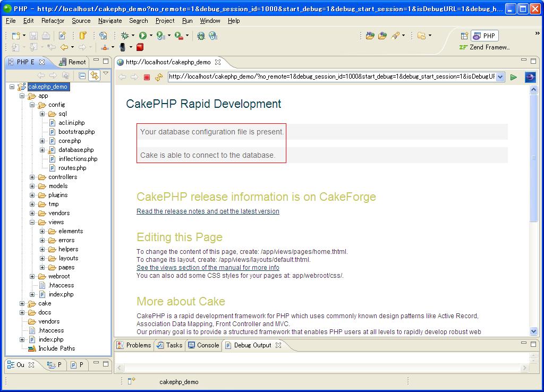Screen dimensions: 544x392
Task: Switch to Zend Framework perspective
Action: (484, 47)
